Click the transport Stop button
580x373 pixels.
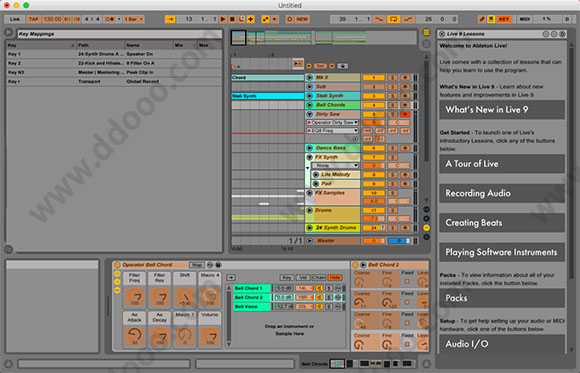tap(232, 19)
